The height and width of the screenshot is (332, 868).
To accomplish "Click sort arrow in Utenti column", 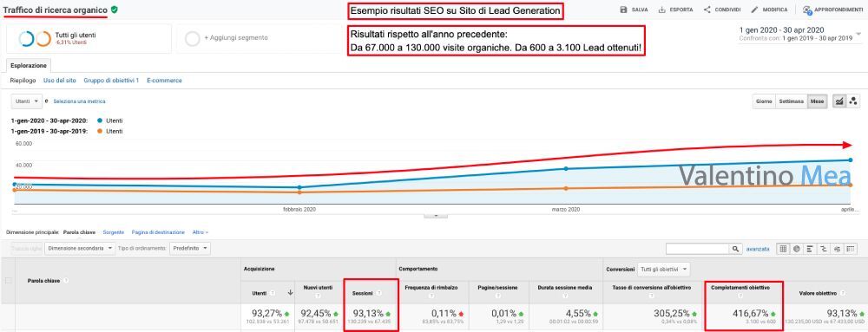I will coord(290,293).
